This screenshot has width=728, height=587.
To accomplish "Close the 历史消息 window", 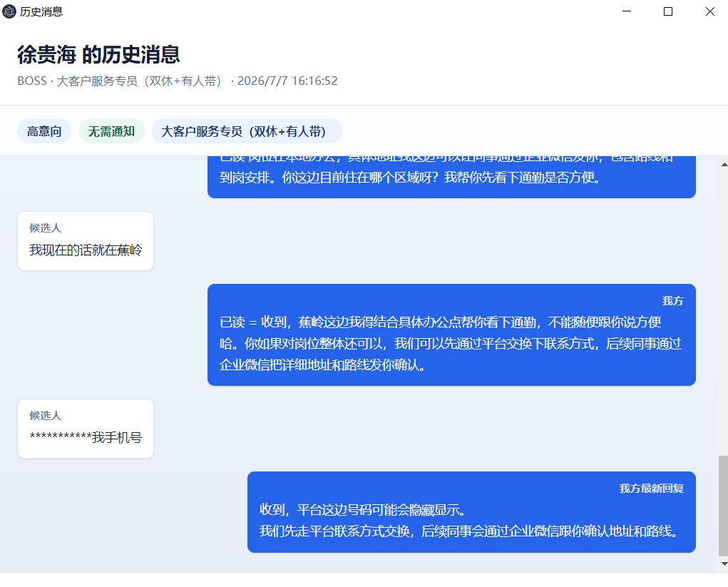I will point(710,11).
